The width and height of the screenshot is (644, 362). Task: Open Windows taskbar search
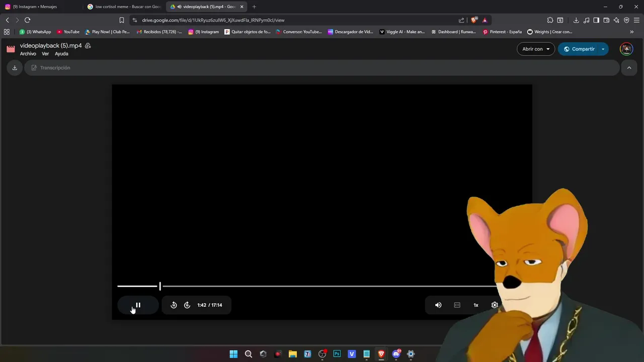tap(249, 354)
